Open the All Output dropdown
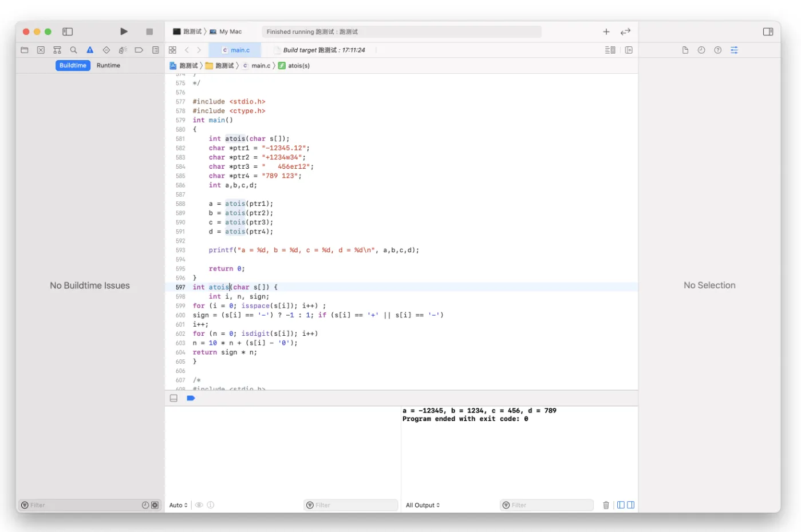The image size is (801, 532). point(423,505)
